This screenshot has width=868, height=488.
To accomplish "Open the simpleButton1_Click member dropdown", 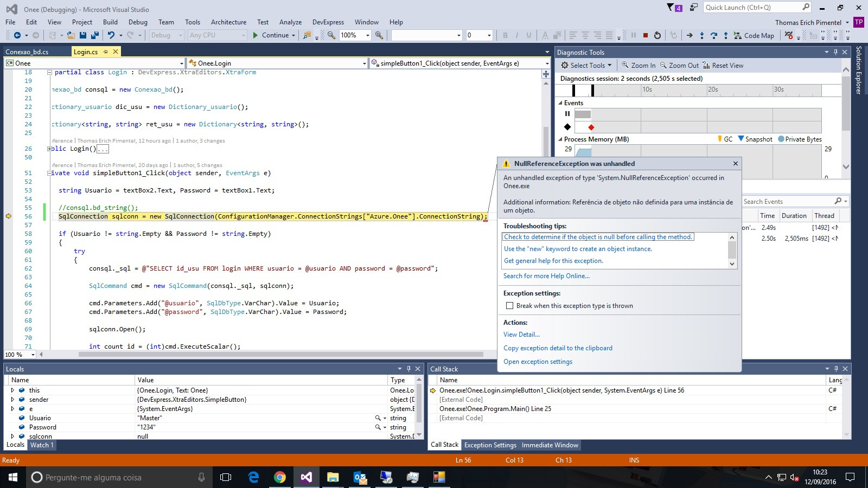I will coord(547,63).
